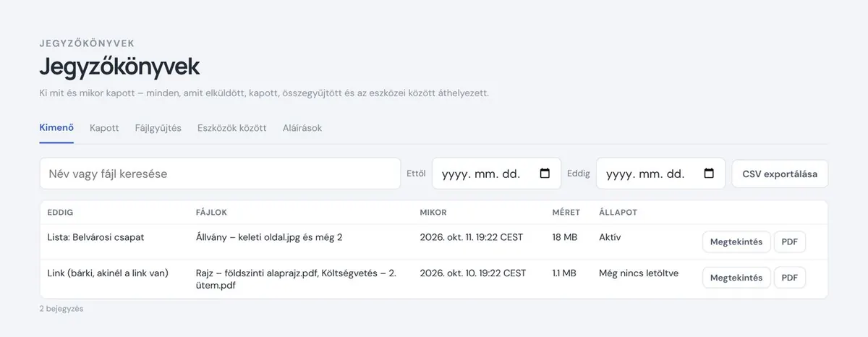Screen dimensions: 868x337
Task: Click the CSV exportálása button
Action: point(780,174)
